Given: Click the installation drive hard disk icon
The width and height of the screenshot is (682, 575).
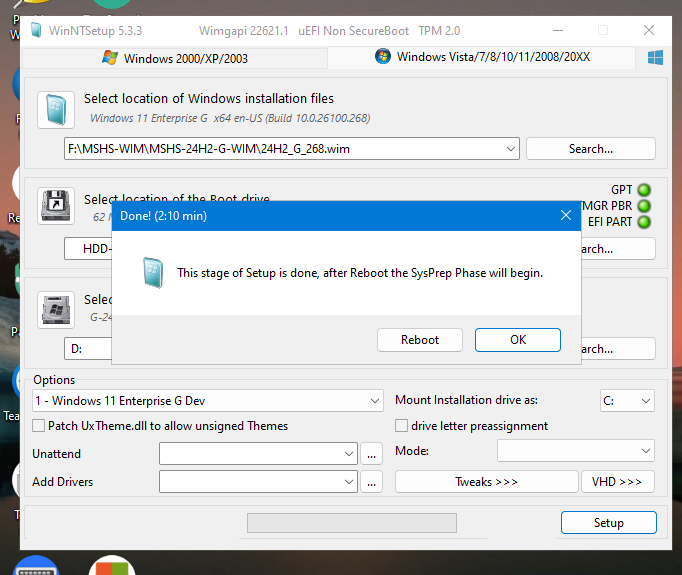Looking at the screenshot, I should (x=56, y=310).
